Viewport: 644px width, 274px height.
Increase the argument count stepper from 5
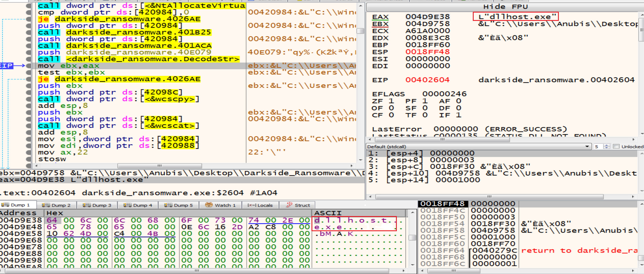coord(607,145)
